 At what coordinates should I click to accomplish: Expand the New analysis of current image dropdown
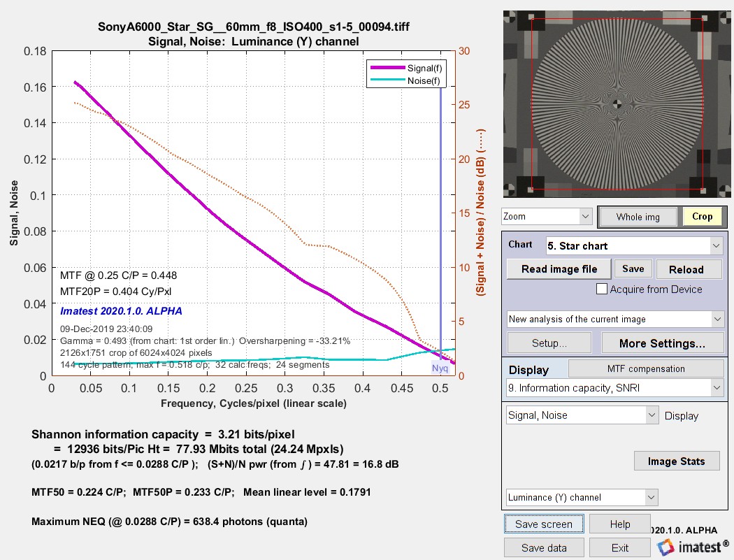point(616,320)
